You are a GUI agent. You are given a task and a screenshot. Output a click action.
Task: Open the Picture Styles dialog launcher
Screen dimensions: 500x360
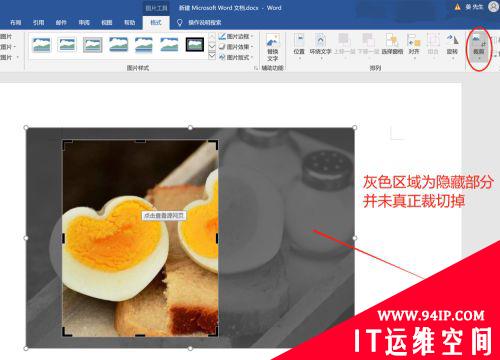256,68
